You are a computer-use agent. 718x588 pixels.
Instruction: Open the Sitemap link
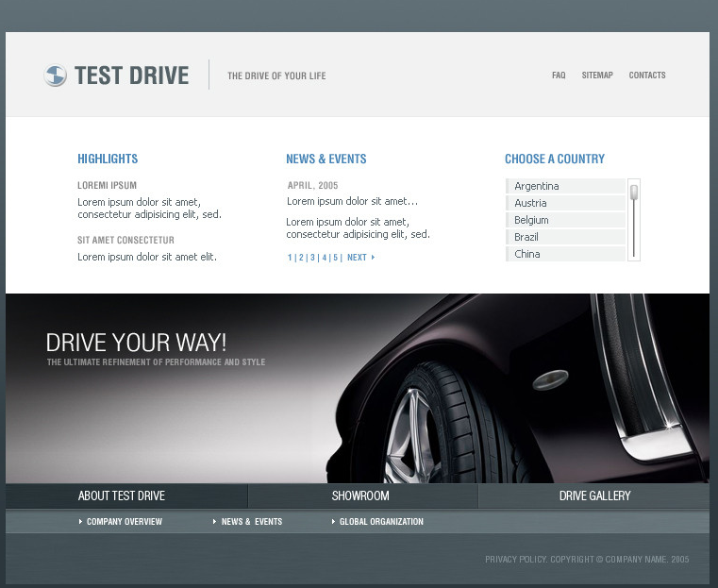(x=597, y=76)
